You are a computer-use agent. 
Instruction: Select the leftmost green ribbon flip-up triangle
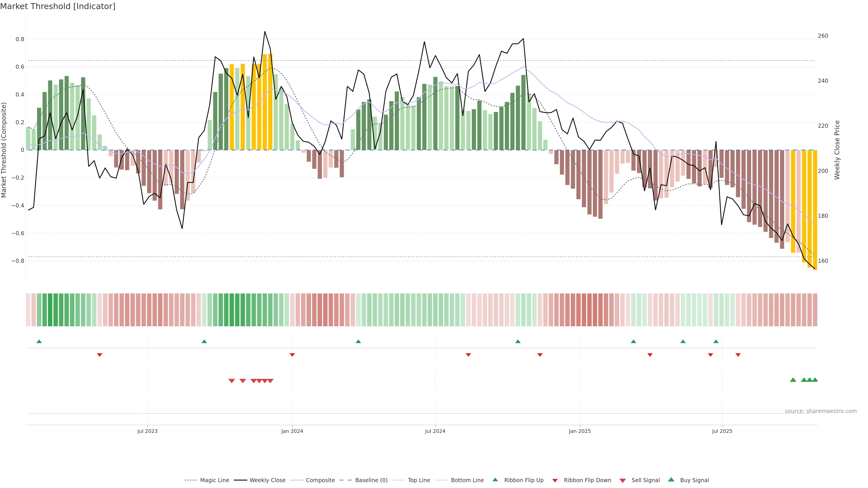(39, 342)
